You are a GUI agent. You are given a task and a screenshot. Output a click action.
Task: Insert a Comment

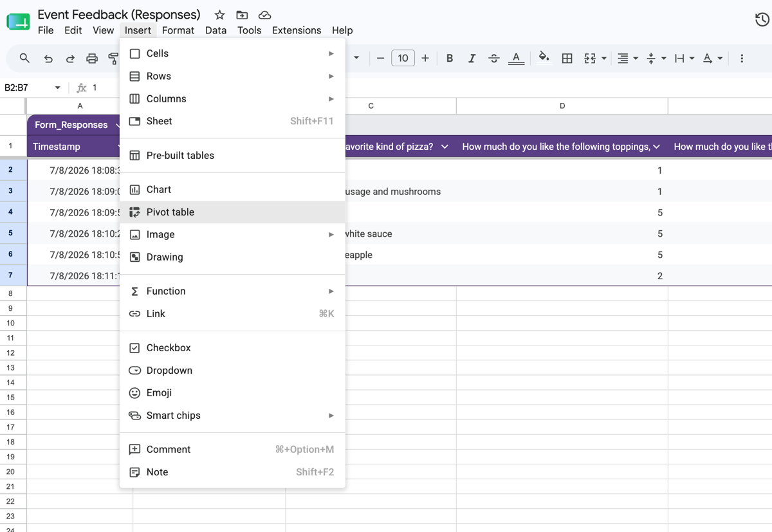pos(232,449)
